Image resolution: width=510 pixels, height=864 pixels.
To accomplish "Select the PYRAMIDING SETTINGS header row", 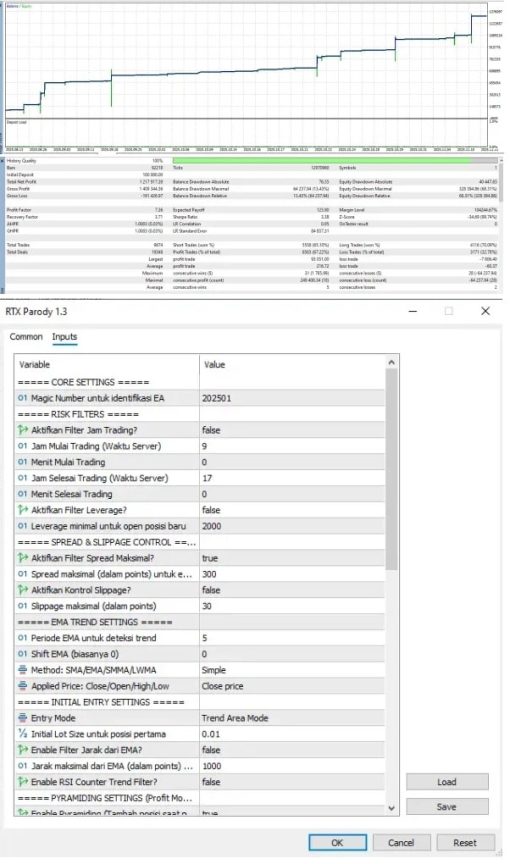I will coord(200,797).
